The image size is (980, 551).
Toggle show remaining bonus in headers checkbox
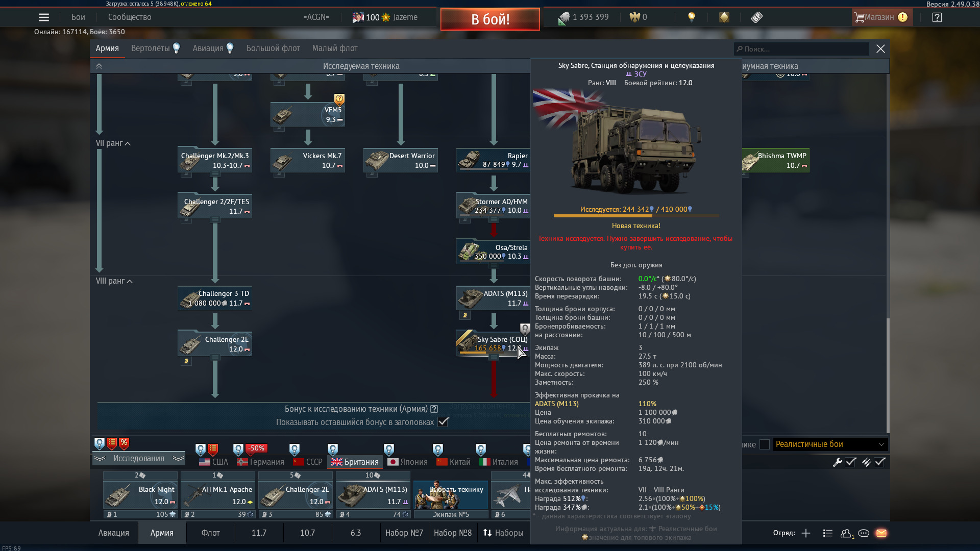pyautogui.click(x=443, y=422)
